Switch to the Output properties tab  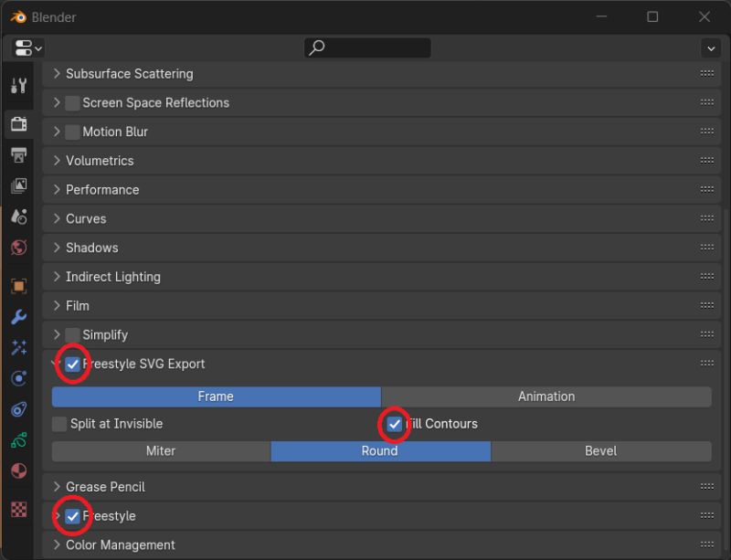pyautogui.click(x=18, y=155)
